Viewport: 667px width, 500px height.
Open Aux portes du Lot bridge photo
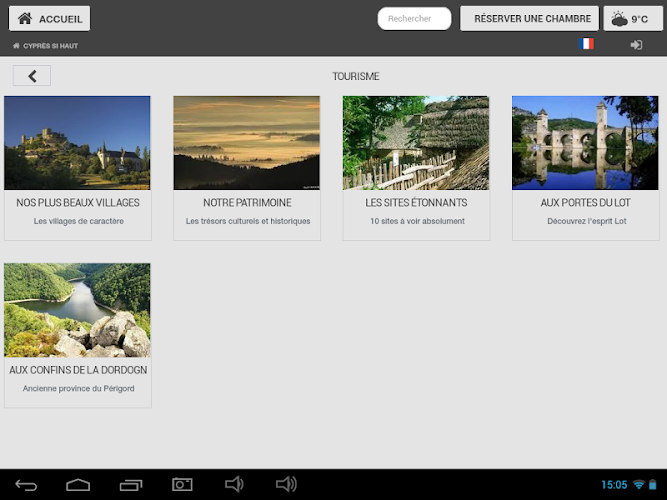pos(585,143)
